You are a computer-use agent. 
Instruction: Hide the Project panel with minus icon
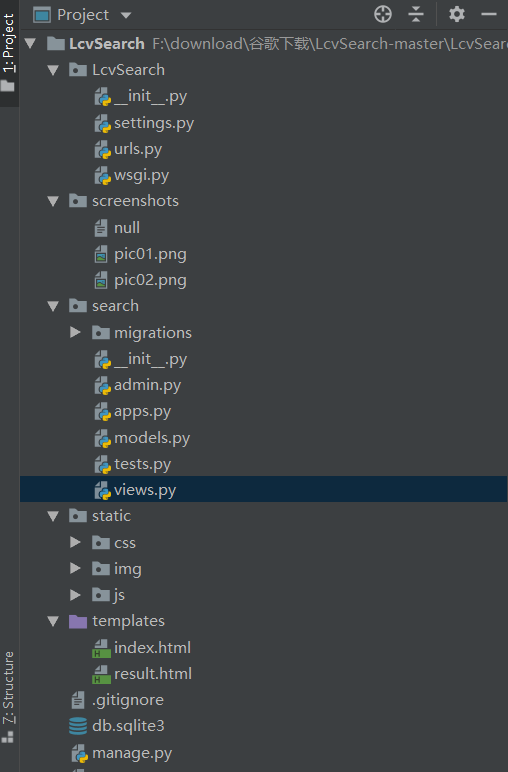pyautogui.click(x=489, y=14)
